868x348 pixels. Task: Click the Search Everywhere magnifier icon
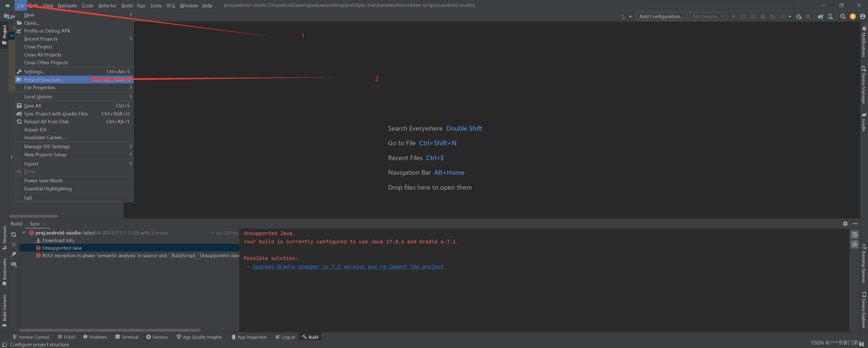pos(843,16)
